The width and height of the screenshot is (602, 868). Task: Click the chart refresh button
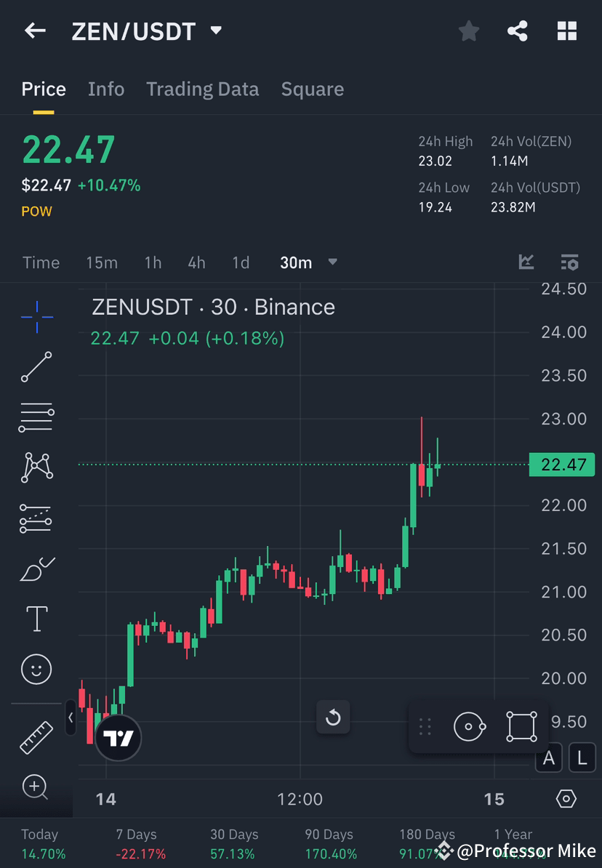click(334, 717)
